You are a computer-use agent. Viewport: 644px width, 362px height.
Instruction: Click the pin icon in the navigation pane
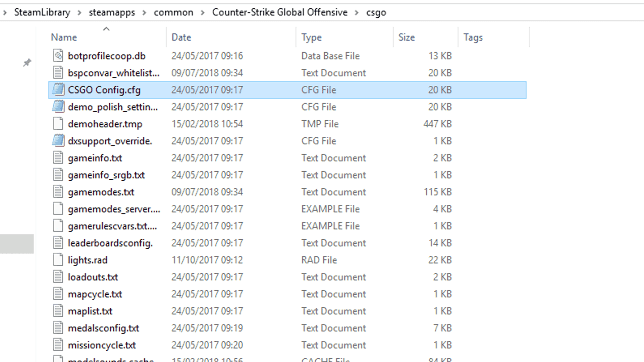coord(27,63)
